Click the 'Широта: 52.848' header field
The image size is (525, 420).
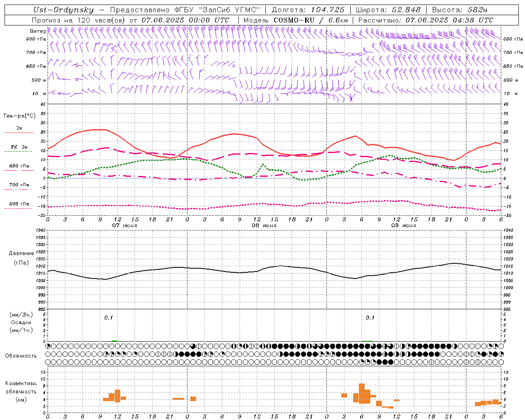(x=388, y=10)
